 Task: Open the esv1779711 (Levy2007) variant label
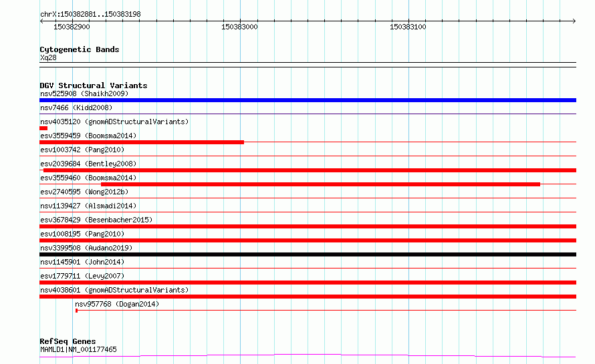pyautogui.click(x=82, y=276)
